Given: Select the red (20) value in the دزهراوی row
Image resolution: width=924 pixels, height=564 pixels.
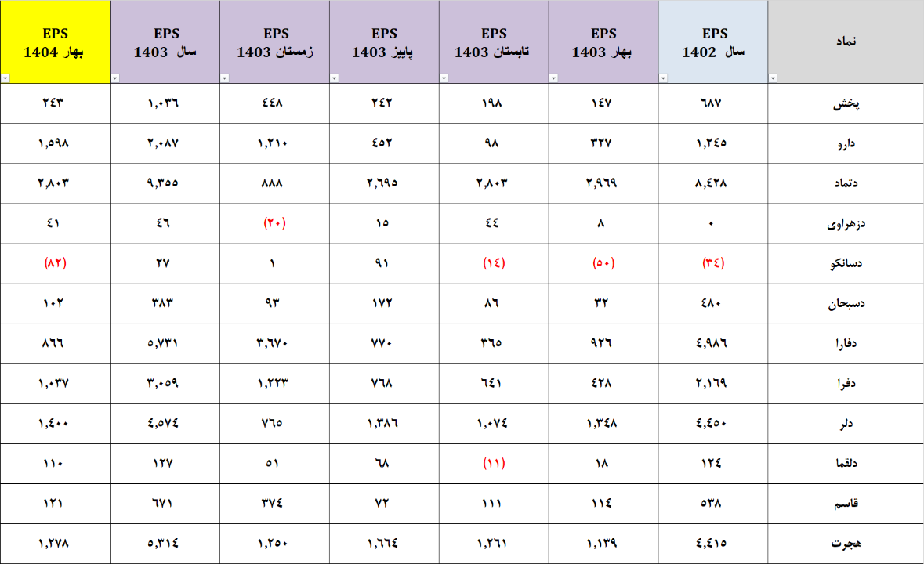Looking at the screenshot, I should click(274, 223).
